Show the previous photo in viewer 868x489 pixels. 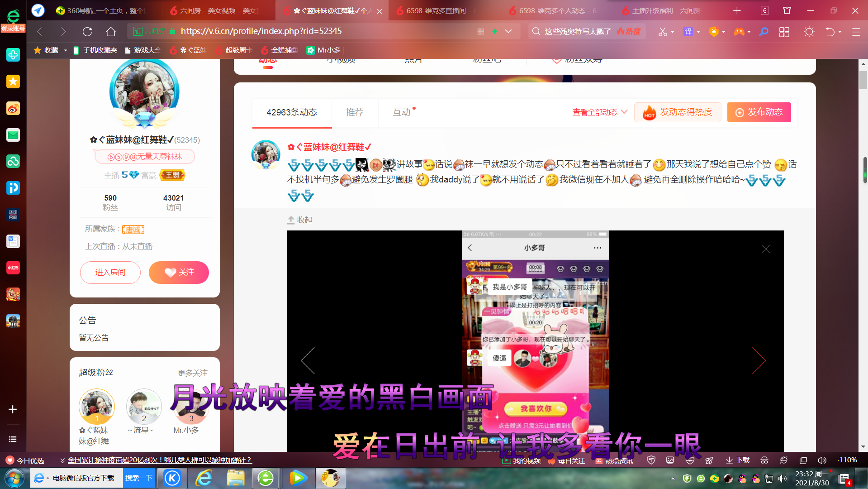pyautogui.click(x=308, y=360)
